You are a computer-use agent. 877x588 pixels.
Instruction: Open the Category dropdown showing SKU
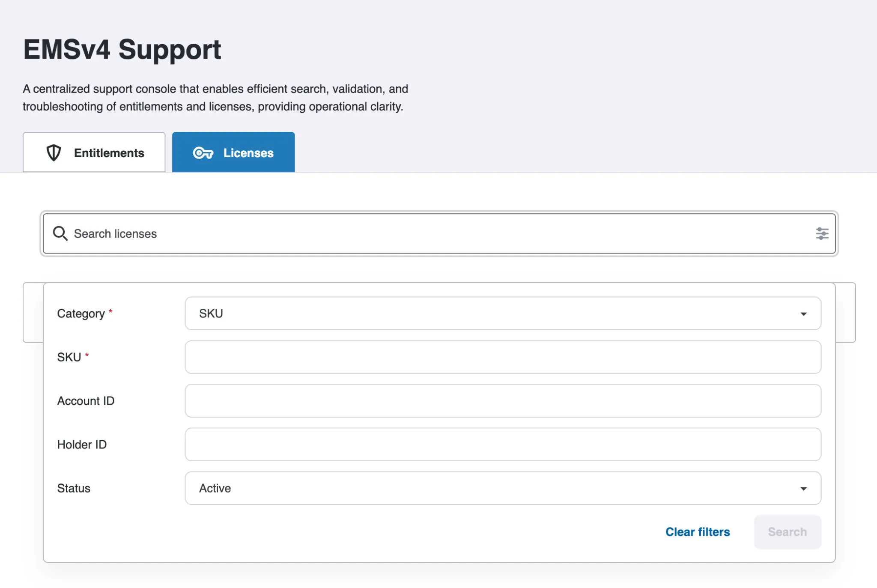(503, 313)
